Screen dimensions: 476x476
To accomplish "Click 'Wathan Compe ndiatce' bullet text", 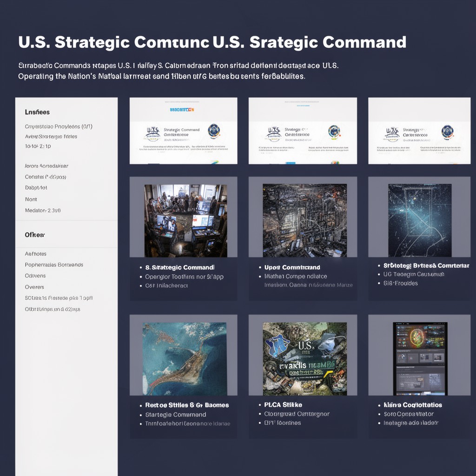I will pos(295,276).
